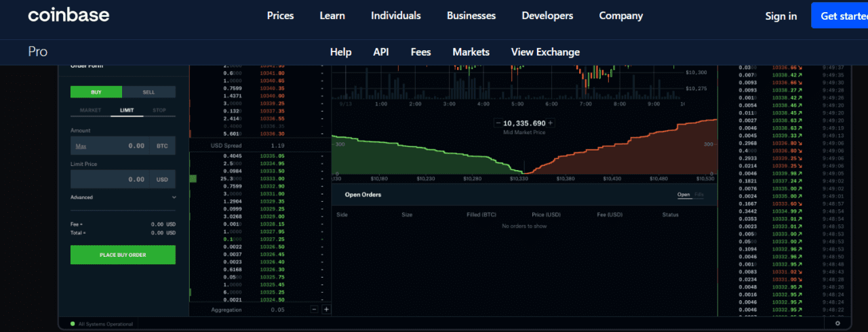The width and height of the screenshot is (868, 332).
Task: Click the USD Spread value 1.19
Action: [277, 146]
